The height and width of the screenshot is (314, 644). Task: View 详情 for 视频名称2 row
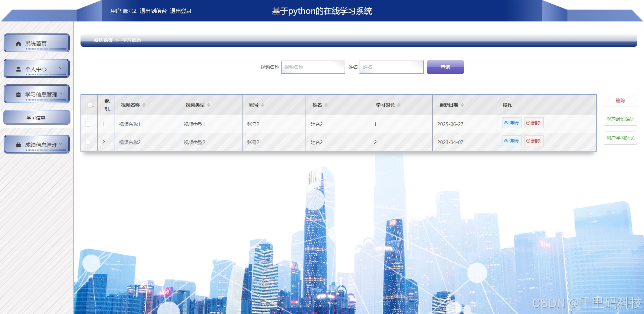(x=512, y=141)
